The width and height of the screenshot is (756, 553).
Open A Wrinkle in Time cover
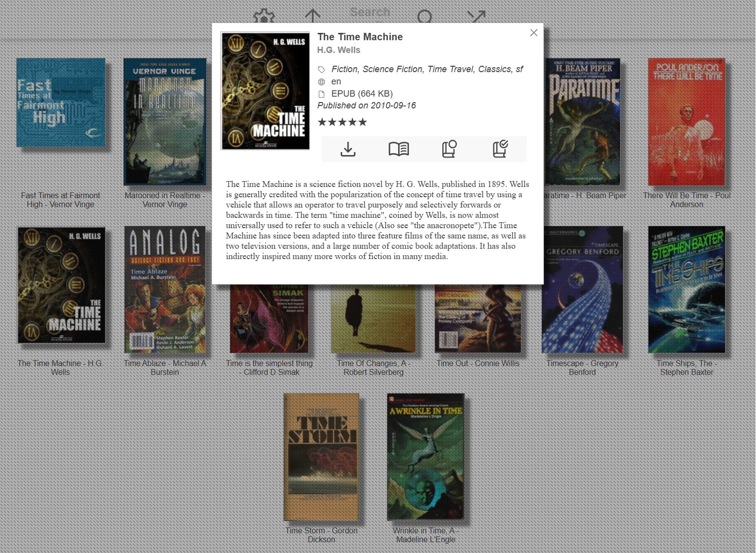coord(426,457)
